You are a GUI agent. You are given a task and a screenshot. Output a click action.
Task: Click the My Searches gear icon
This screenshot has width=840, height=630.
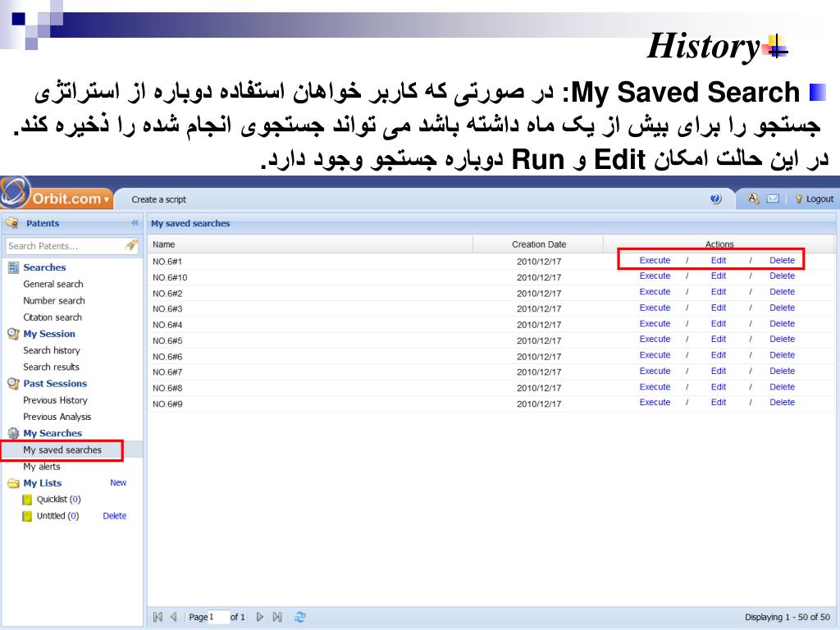[13, 433]
